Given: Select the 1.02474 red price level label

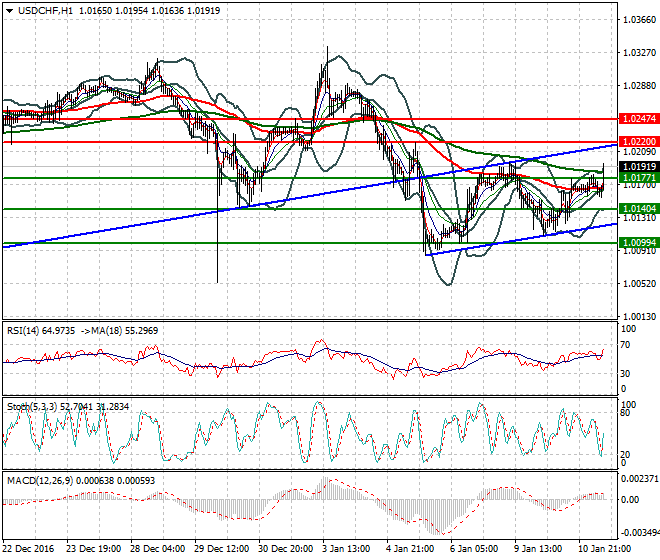Looking at the screenshot, I should click(x=639, y=119).
